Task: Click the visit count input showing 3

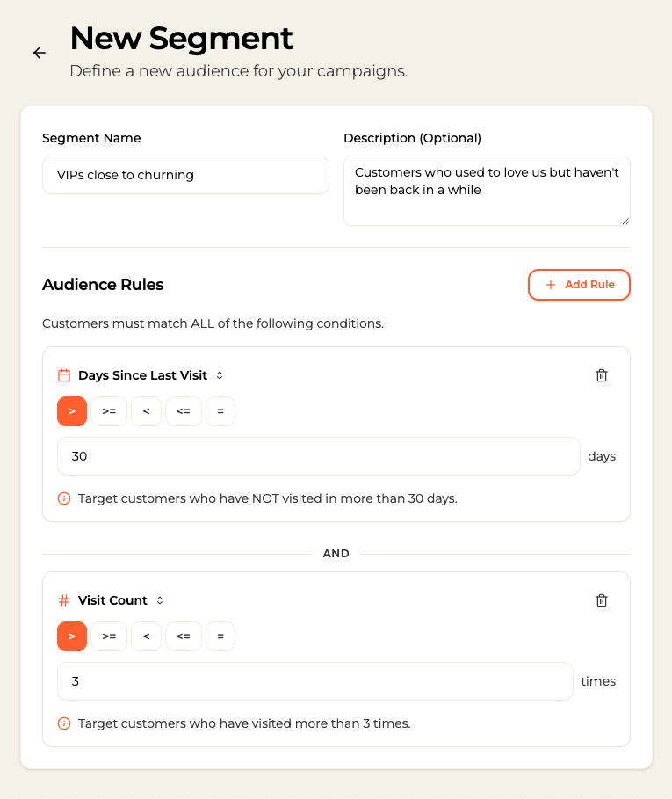Action: pyautogui.click(x=314, y=681)
